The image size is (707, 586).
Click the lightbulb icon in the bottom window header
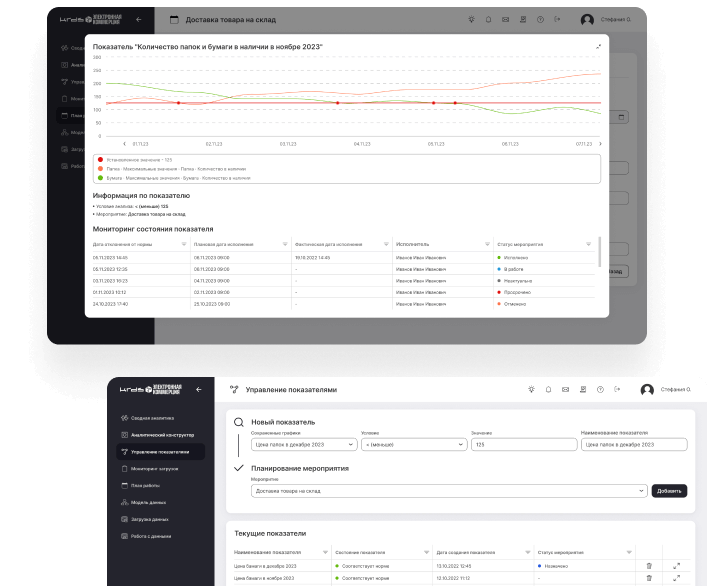tap(531, 389)
